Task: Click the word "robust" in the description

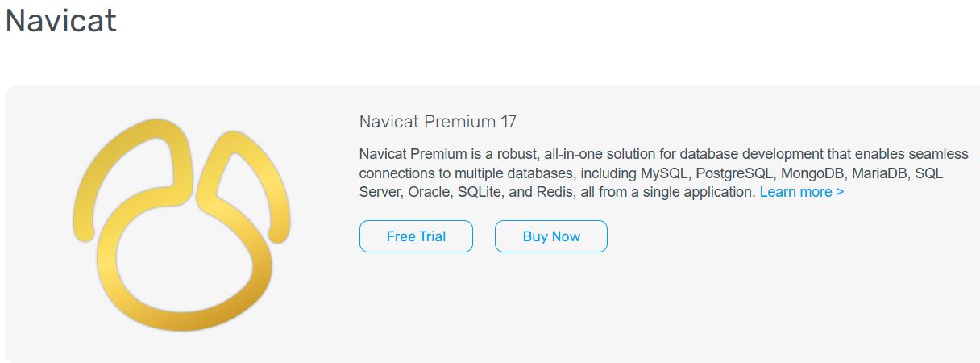Action: click(511, 153)
